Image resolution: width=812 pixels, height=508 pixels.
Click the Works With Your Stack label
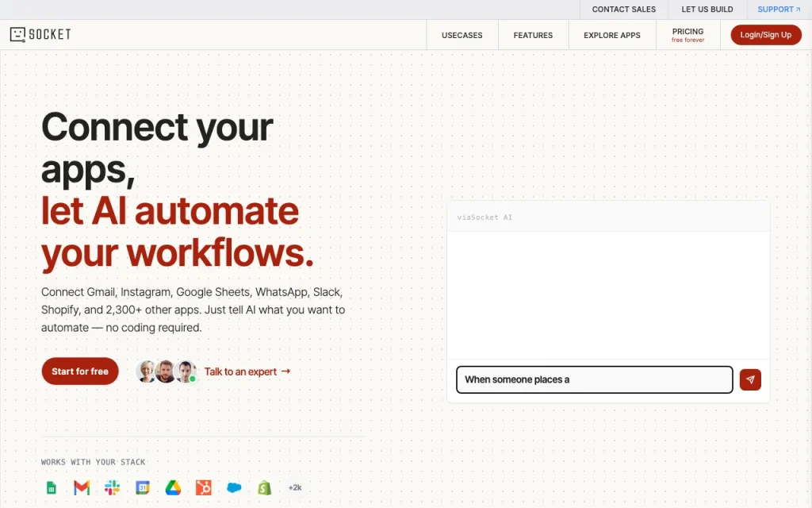tap(94, 462)
